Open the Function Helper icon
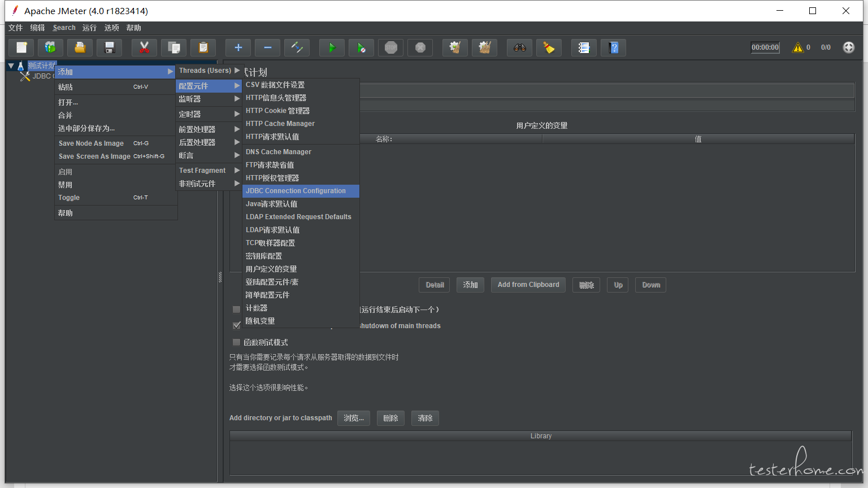The width and height of the screenshot is (868, 488). tap(584, 47)
